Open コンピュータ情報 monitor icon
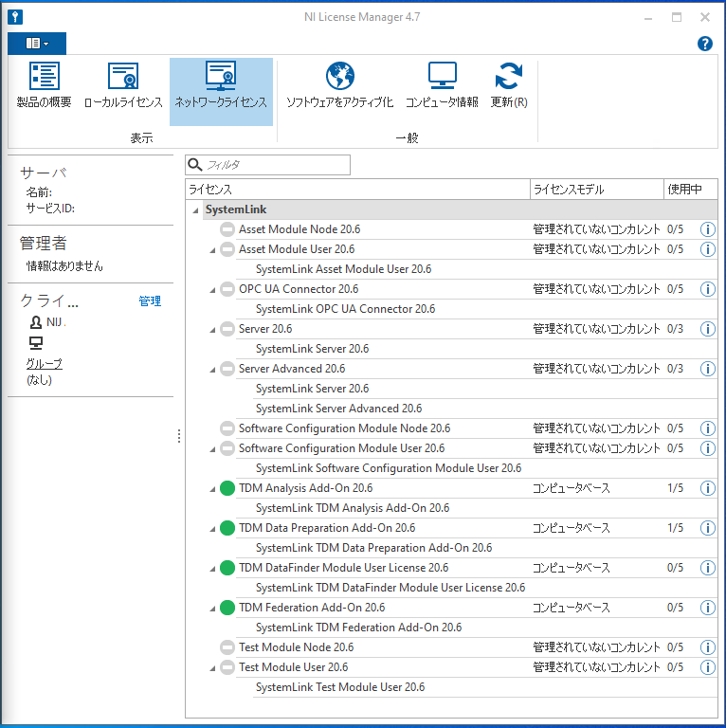 pos(442,76)
